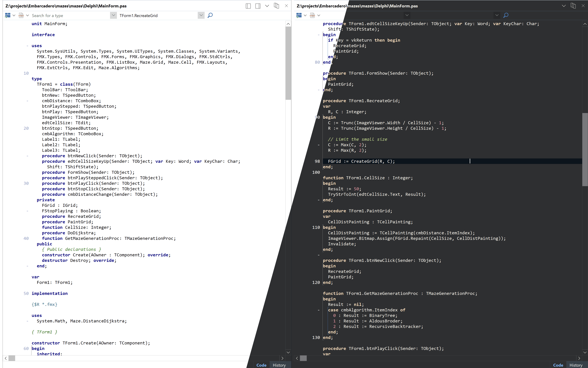Screen dimensions: 588x368
Task: Switch to the Code tab in left pane
Action: coord(261,365)
